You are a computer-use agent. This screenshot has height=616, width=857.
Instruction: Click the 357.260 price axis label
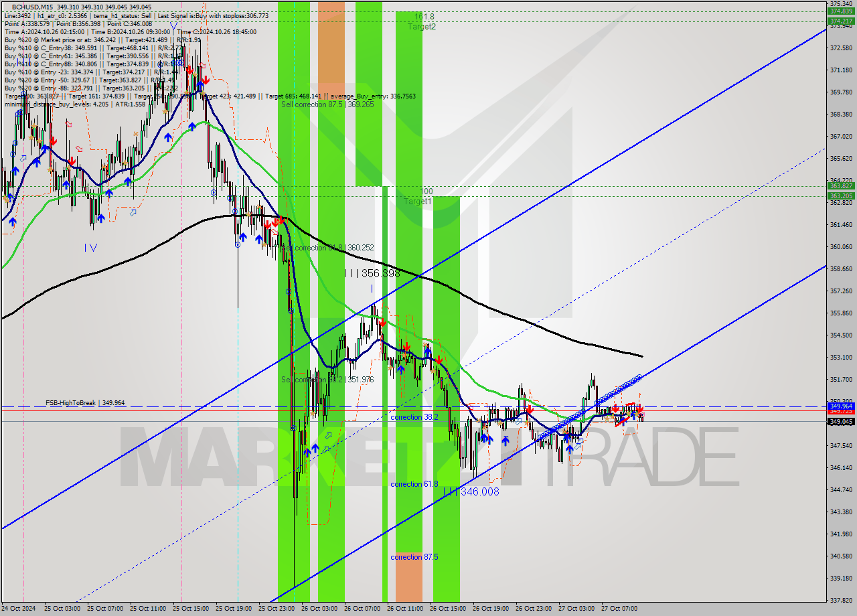pyautogui.click(x=841, y=291)
